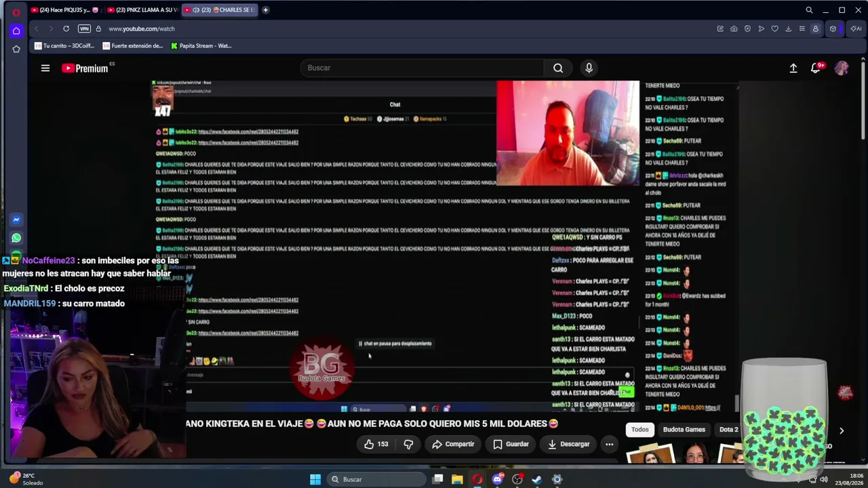Launch WhatsApp from the Opera sidebar
Image resolution: width=868 pixels, height=488 pixels.
tap(16, 238)
